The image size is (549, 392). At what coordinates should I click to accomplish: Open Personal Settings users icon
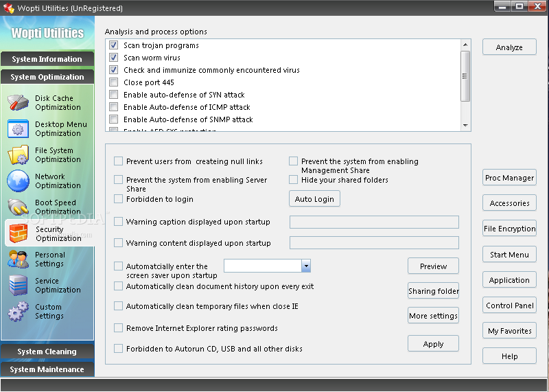tap(19, 260)
